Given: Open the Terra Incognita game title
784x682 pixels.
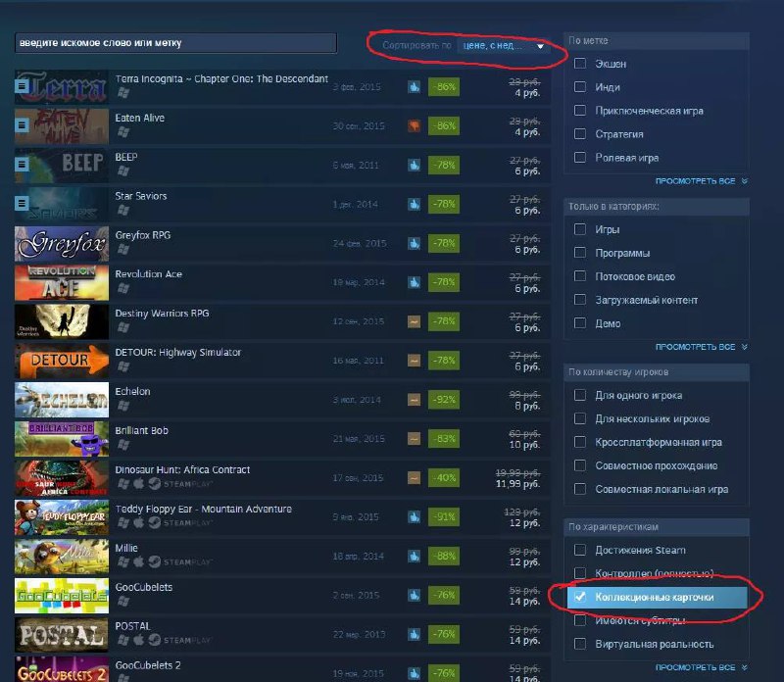Looking at the screenshot, I should pyautogui.click(x=221, y=79).
